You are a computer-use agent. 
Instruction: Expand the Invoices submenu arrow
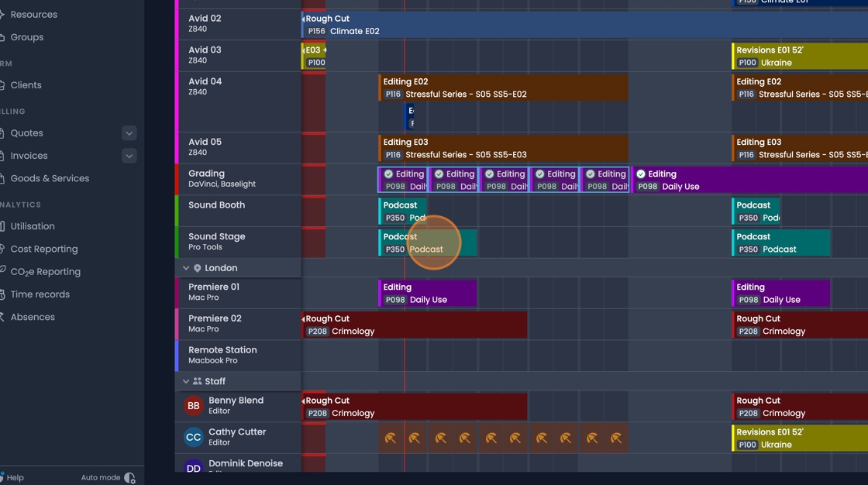tap(129, 156)
